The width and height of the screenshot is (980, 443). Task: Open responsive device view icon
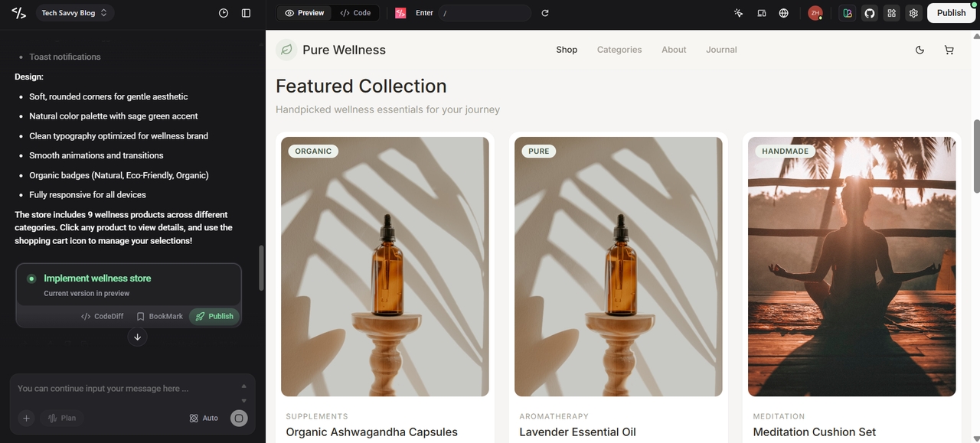tap(761, 13)
